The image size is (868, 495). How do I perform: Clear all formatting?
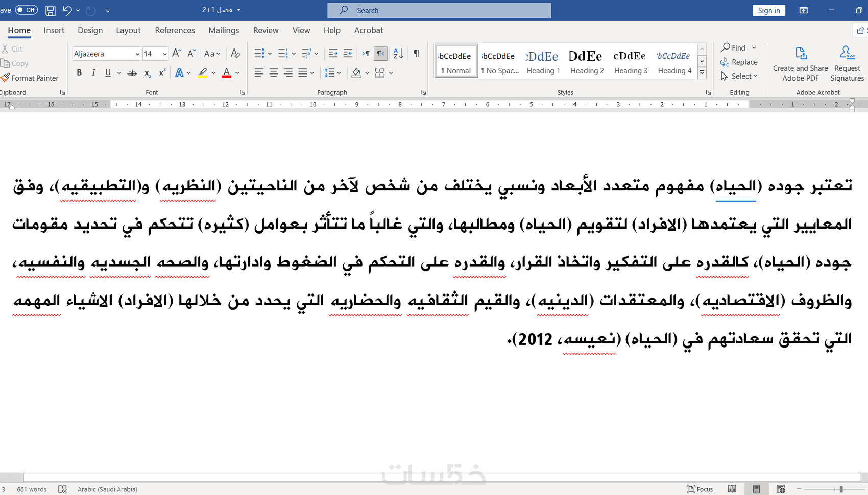[x=235, y=53]
